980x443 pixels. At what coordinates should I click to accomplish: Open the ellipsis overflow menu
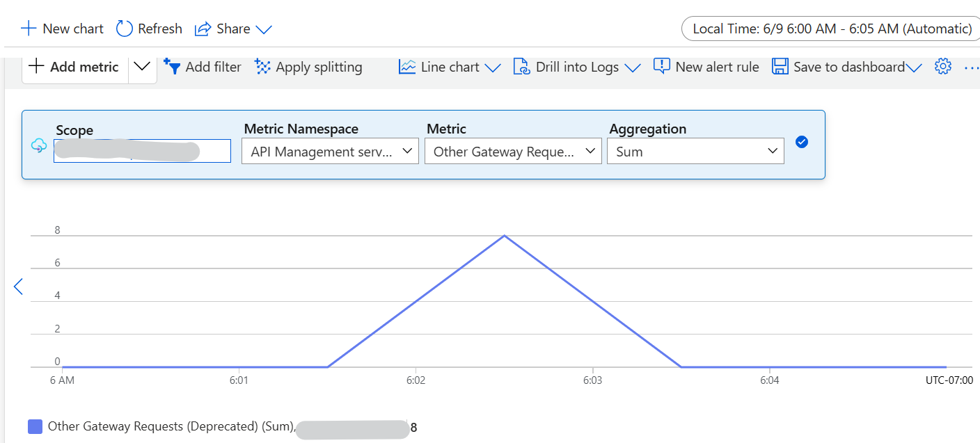coord(972,66)
